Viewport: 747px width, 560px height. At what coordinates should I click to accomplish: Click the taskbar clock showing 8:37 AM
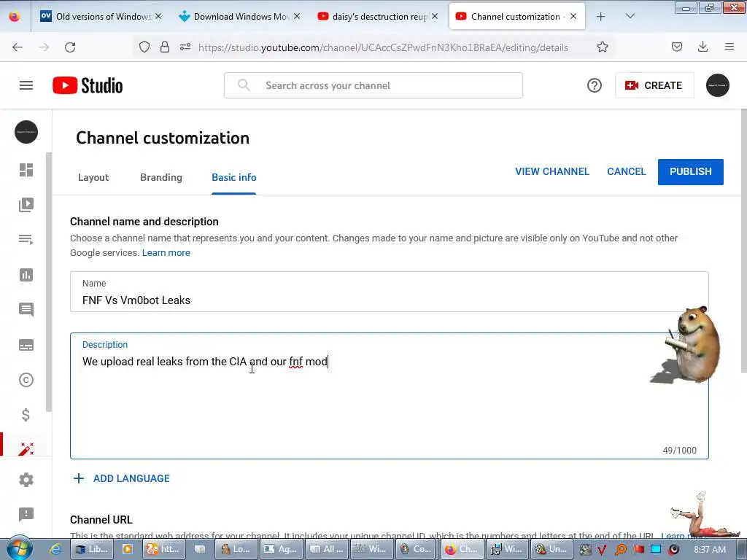709,550
